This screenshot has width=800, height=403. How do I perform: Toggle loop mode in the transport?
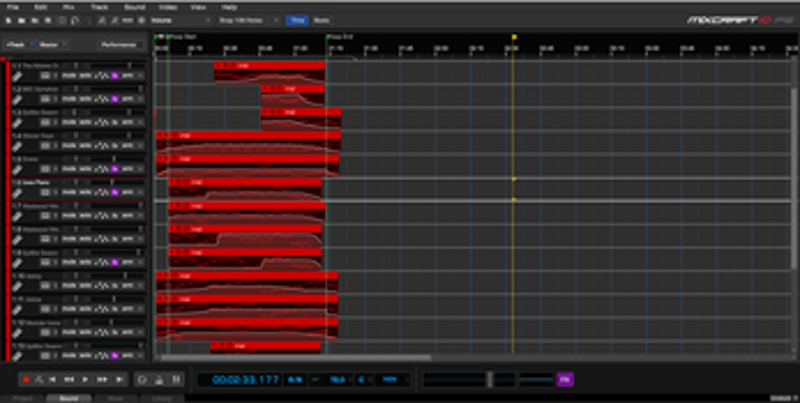point(142,380)
